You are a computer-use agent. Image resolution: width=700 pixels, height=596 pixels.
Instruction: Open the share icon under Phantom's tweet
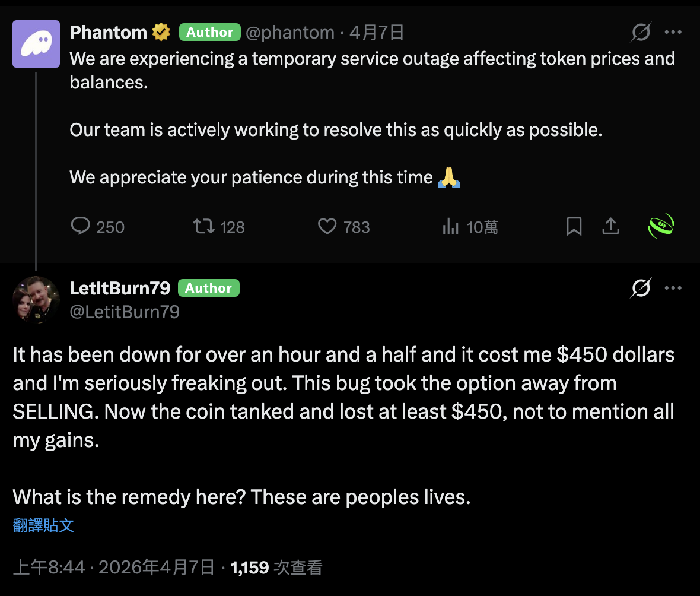[x=611, y=226]
